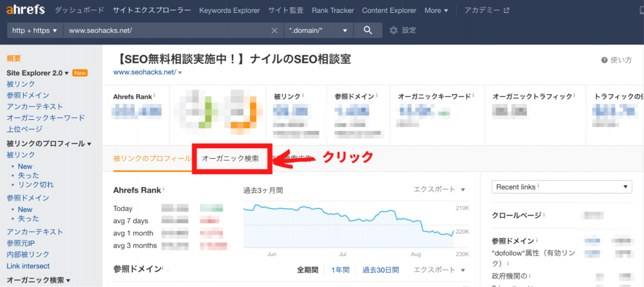Click the avg 3 months row label
Viewport: 644px width, 287px height.
tap(135, 246)
